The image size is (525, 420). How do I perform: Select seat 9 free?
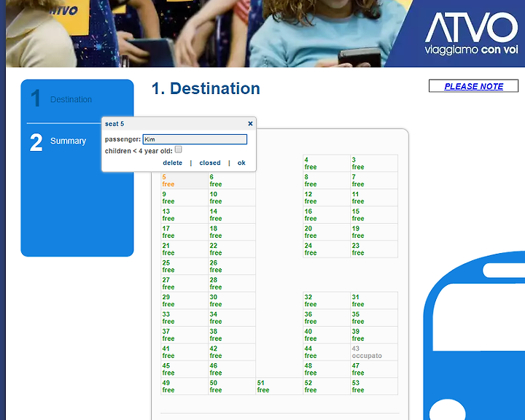coord(184,198)
